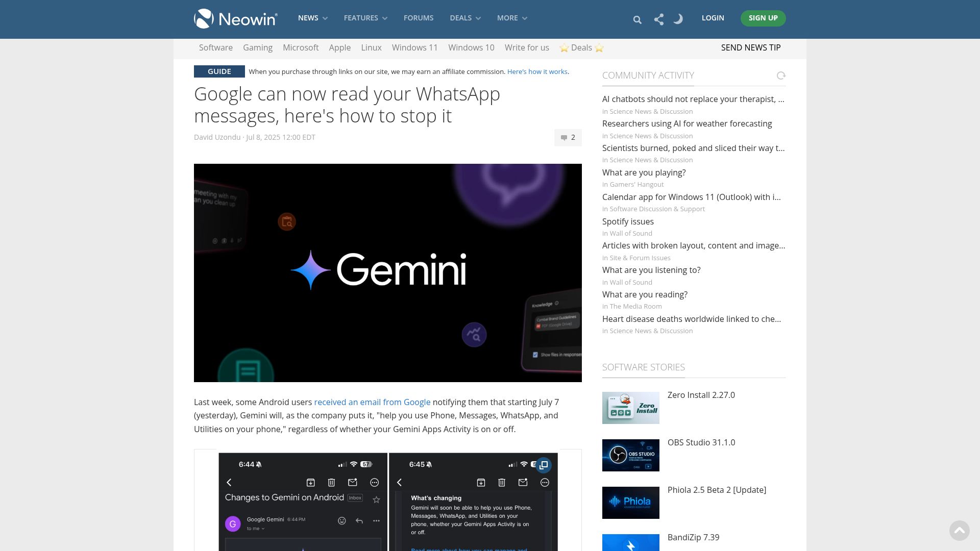Expand the email screenshot image icon
Image resolution: width=980 pixels, height=551 pixels.
pos(544,465)
